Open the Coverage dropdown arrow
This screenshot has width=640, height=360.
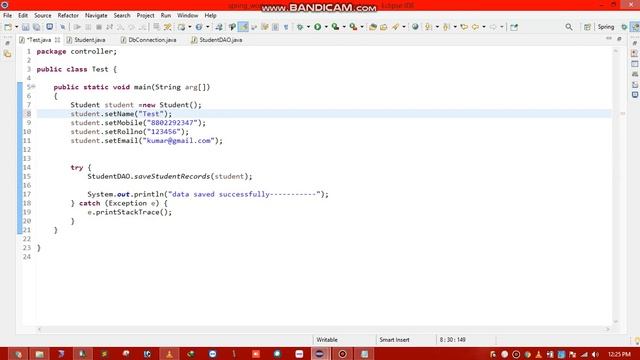pyautogui.click(x=344, y=27)
